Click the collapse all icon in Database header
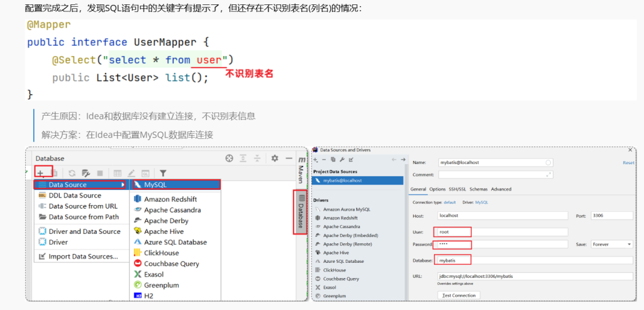Image resolution: width=644 pixels, height=310 pixels. point(257,158)
